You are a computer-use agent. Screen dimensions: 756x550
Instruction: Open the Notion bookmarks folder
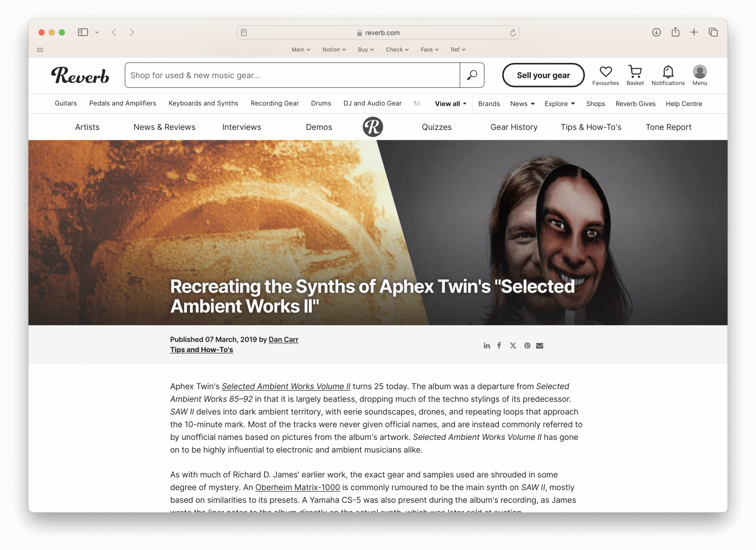coord(334,50)
